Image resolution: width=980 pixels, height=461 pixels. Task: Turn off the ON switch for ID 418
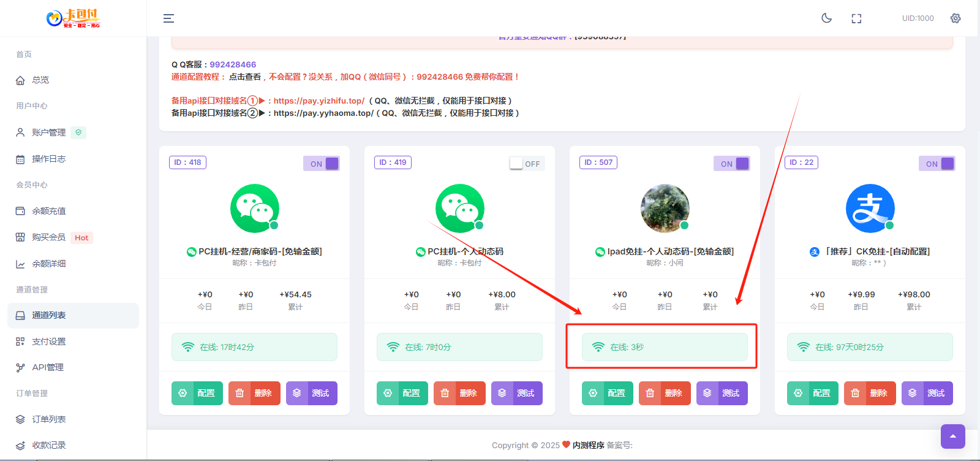(322, 164)
